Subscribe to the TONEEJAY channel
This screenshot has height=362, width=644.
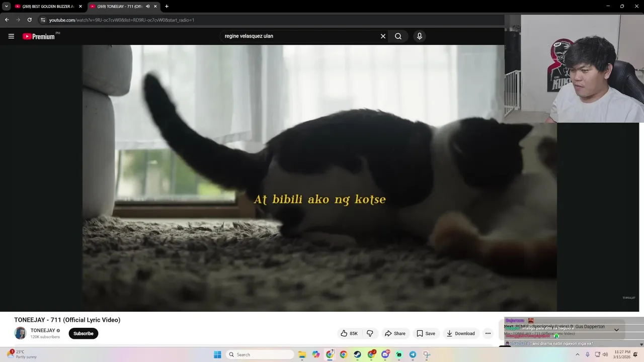[x=84, y=333]
